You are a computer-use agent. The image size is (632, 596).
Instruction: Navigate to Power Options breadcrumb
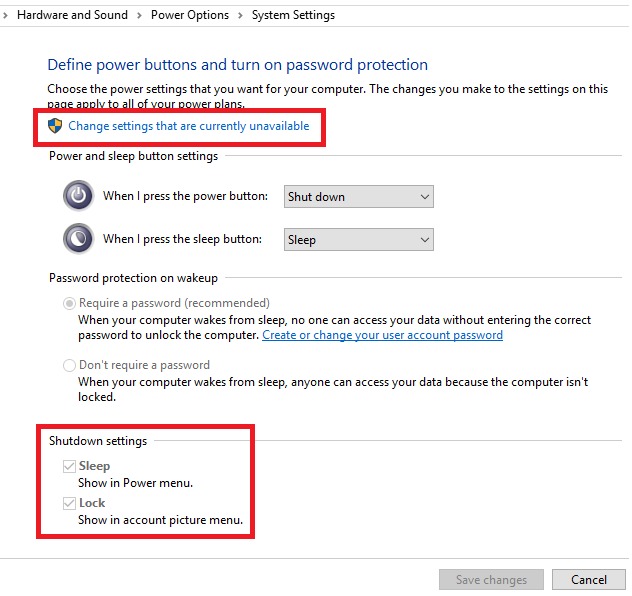[x=189, y=15]
